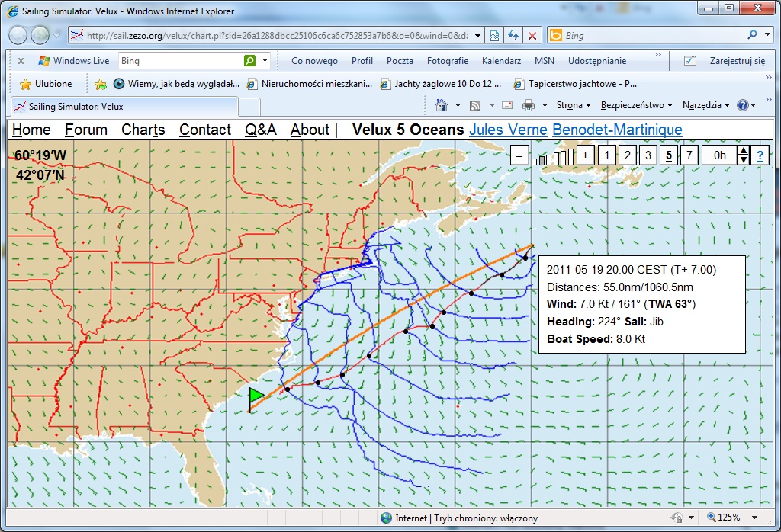Open Kalendarz in Windows Live toolbar
This screenshot has width=781, height=532.
[501, 61]
